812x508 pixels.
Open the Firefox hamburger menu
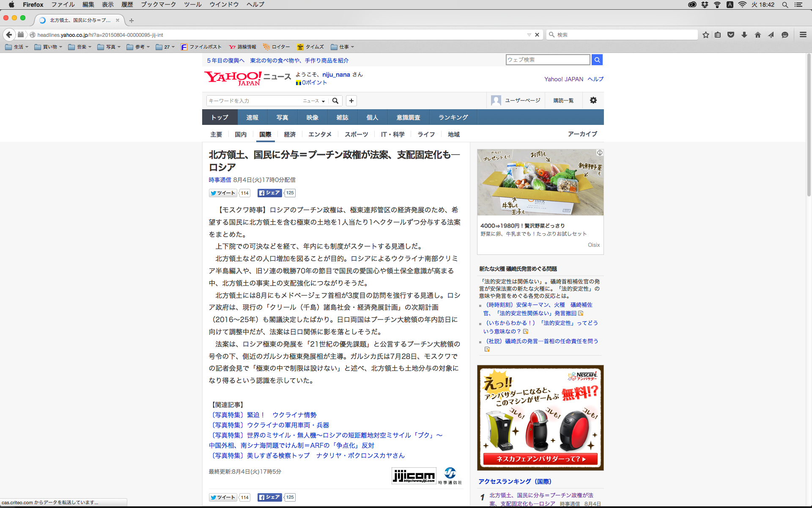pos(803,35)
